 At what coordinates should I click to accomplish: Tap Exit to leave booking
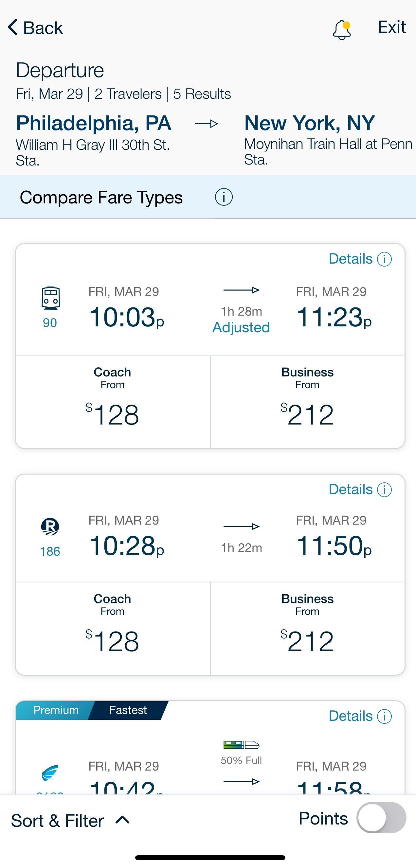pos(392,27)
